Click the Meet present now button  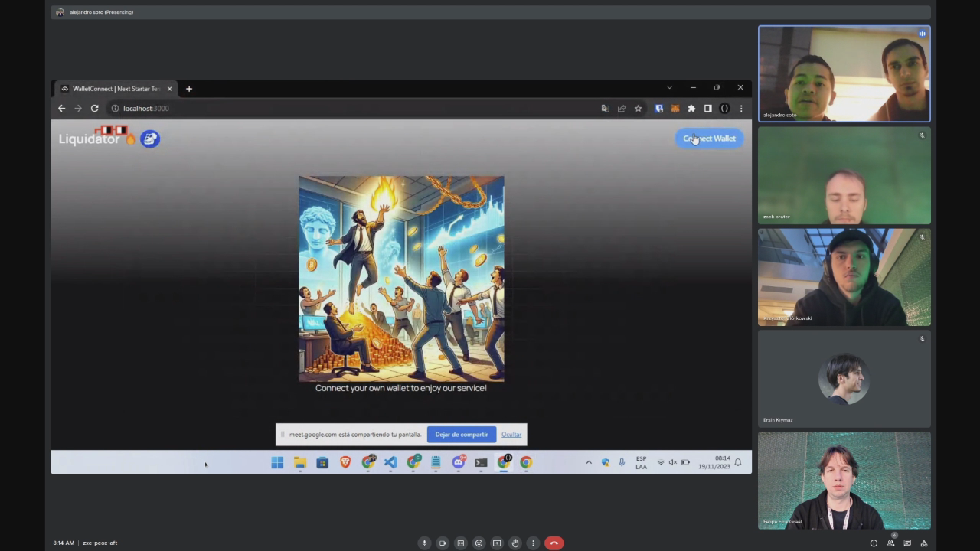[x=497, y=543]
